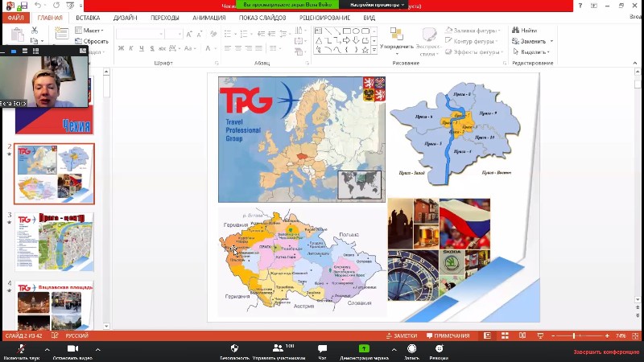Open the Zoom chat icon

(x=322, y=348)
